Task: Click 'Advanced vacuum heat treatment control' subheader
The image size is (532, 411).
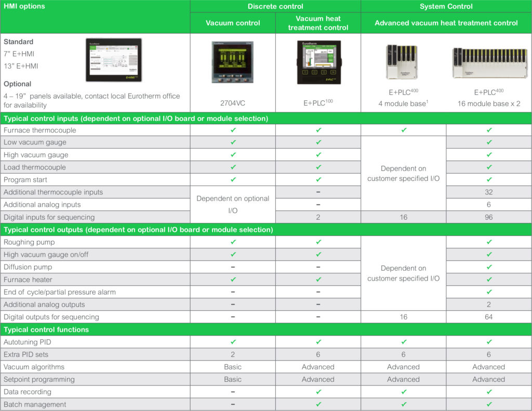Action: point(446,23)
